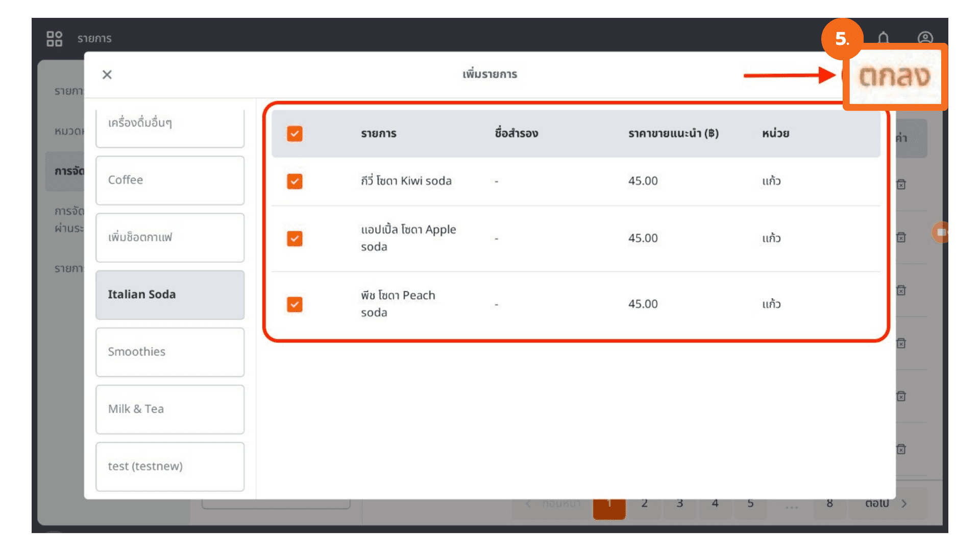Select the Italian Soda category
The width and height of the screenshot is (980, 551).
coord(170,295)
